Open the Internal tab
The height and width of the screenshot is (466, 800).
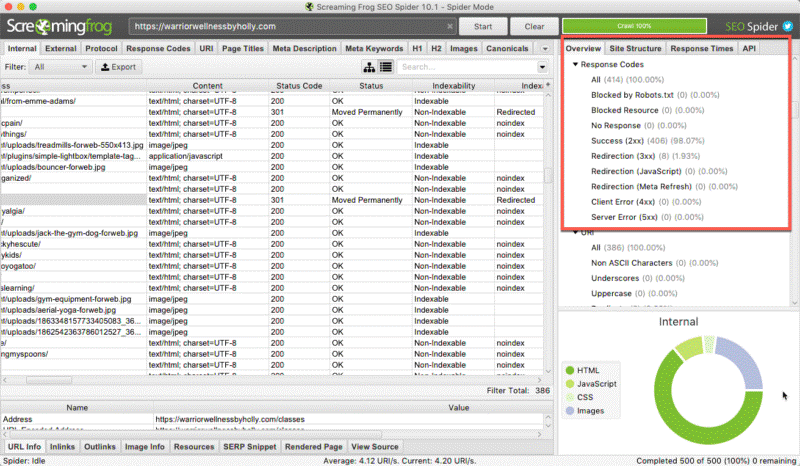coord(22,48)
